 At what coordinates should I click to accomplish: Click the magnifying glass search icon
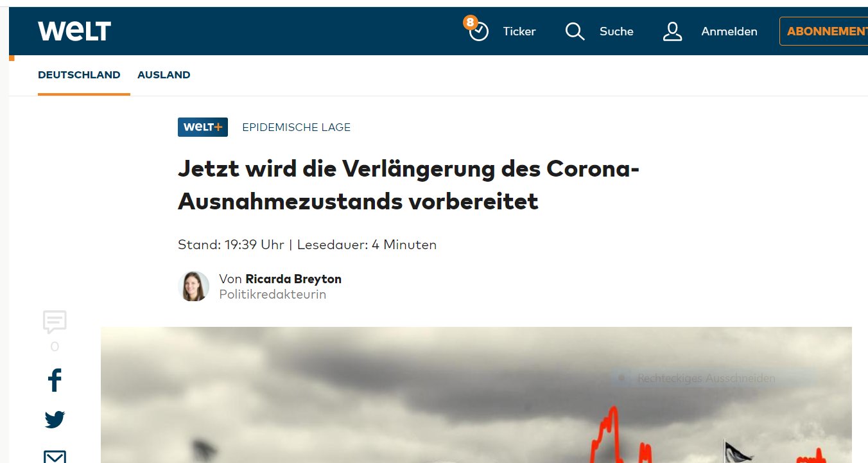coord(574,31)
